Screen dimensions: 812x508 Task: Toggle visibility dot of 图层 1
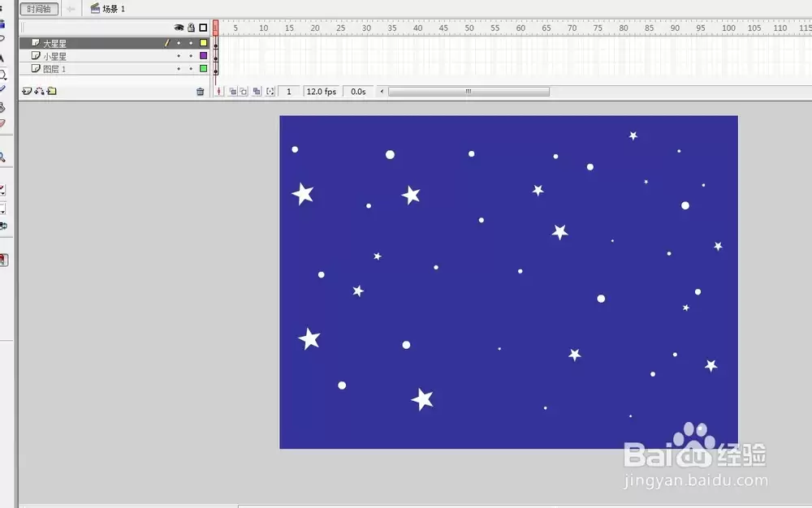coord(179,68)
